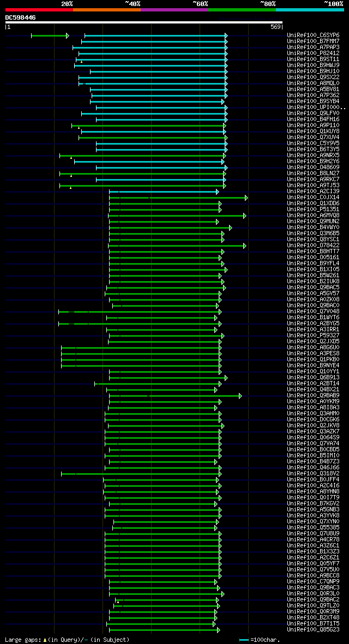Open hit UniRef100_A7PAP3
Image resolution: width=349 pixels, height=644 pixels.
[x=313, y=47]
